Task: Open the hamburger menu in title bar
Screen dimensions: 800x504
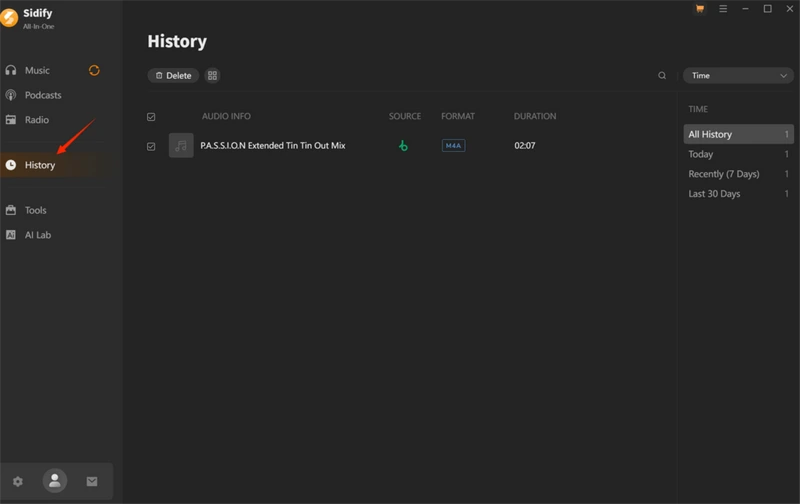Action: point(723,9)
